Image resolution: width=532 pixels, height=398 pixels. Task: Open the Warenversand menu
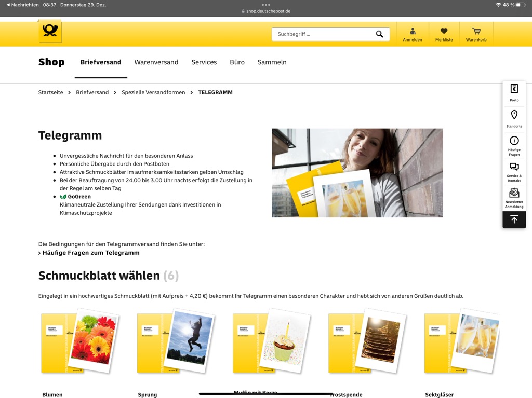[156, 62]
